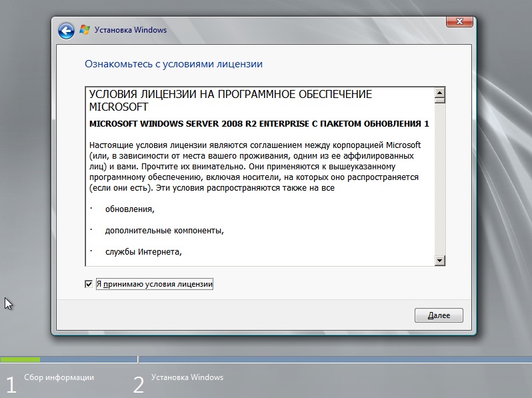Click the 'MICROSOFT WINDOWS SERVER 2008 R2 ENTERPRISE' line
Image resolution: width=532 pixels, height=398 pixels.
259,124
